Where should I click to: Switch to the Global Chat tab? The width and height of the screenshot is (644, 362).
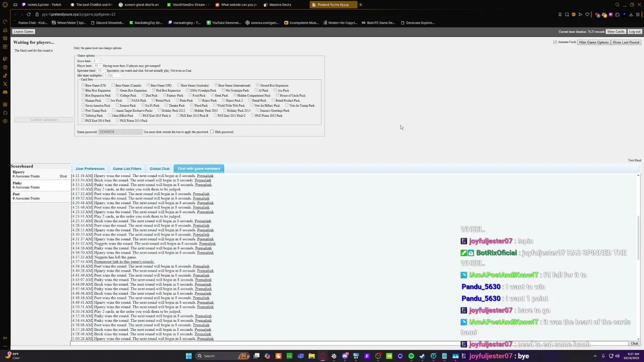[159, 168]
